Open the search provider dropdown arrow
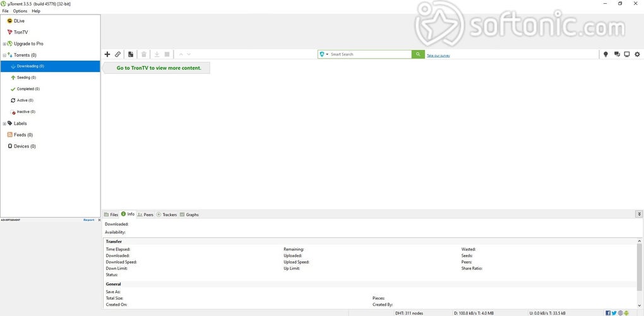This screenshot has width=644, height=316. pyautogui.click(x=327, y=54)
